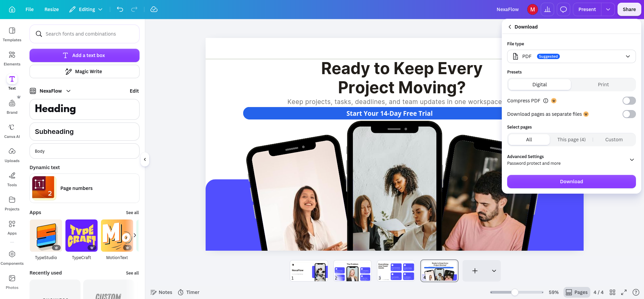Viewport: 644px width, 299px height.
Task: Open analytics chart icon
Action: click(547, 9)
